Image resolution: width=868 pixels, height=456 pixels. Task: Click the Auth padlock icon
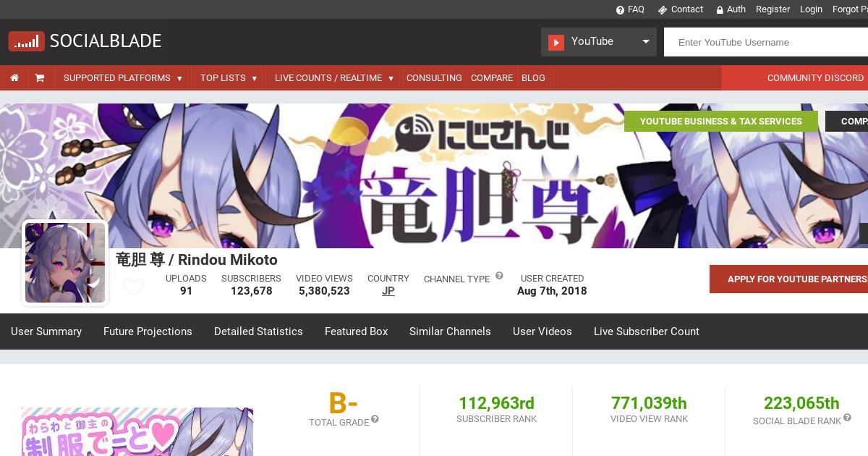pyautogui.click(x=720, y=9)
